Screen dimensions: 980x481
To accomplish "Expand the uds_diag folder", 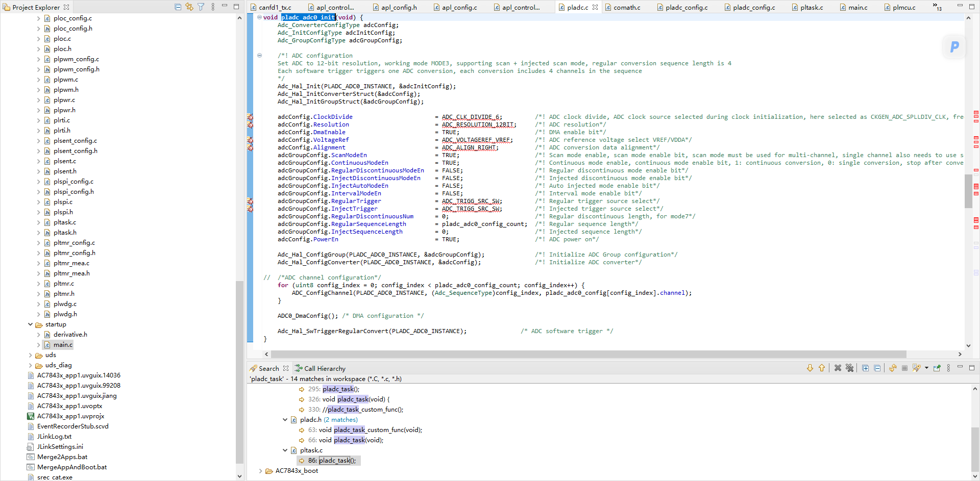I will click(x=31, y=365).
